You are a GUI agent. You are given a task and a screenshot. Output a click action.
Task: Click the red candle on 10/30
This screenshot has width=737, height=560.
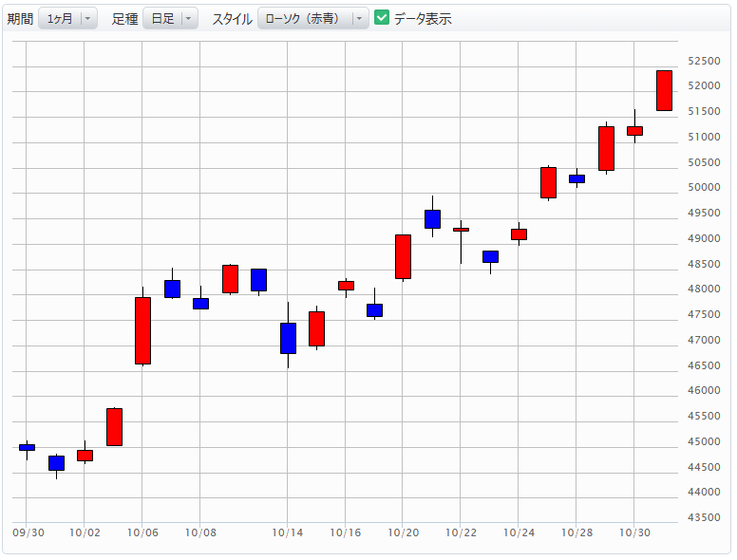[x=634, y=131]
